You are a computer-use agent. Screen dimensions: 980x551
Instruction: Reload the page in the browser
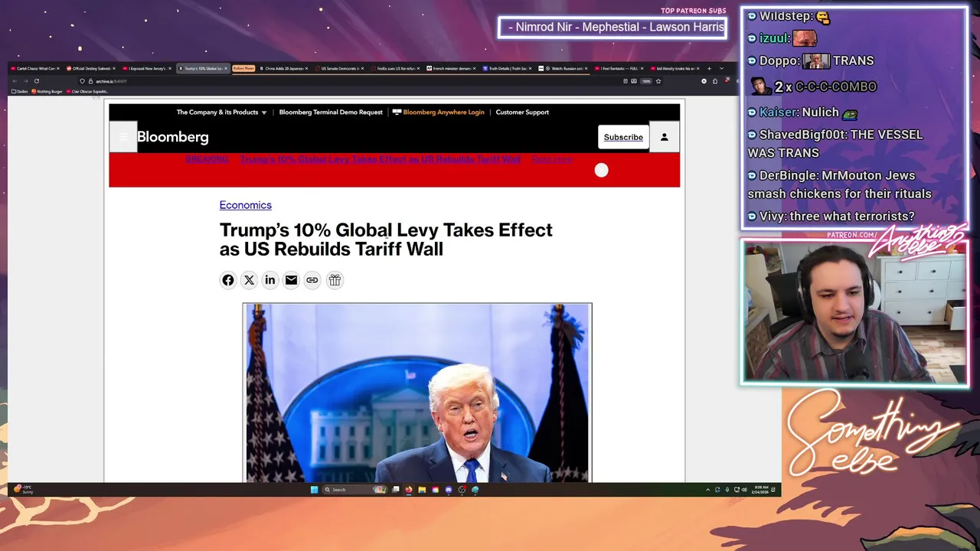pos(36,81)
